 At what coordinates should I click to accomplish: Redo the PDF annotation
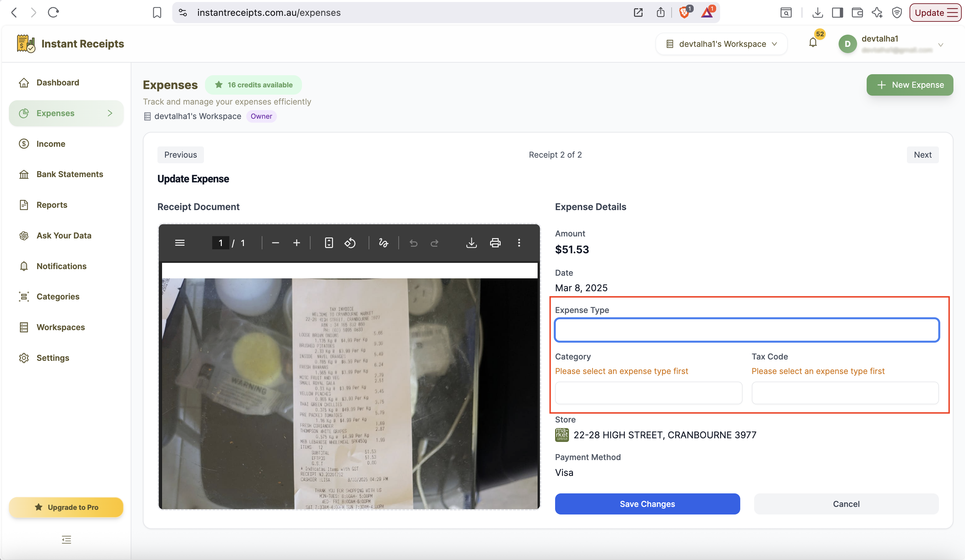435,243
